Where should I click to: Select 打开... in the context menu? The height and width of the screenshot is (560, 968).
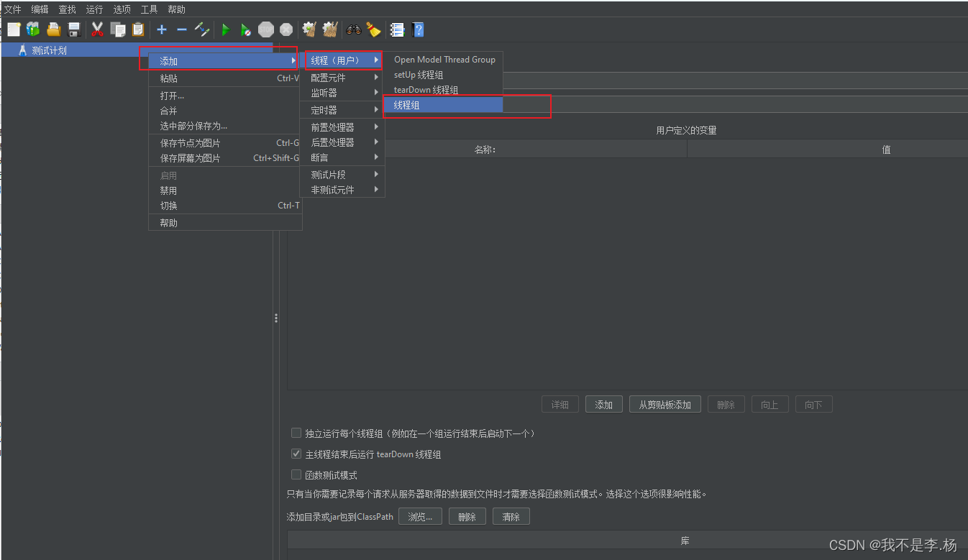(225, 96)
